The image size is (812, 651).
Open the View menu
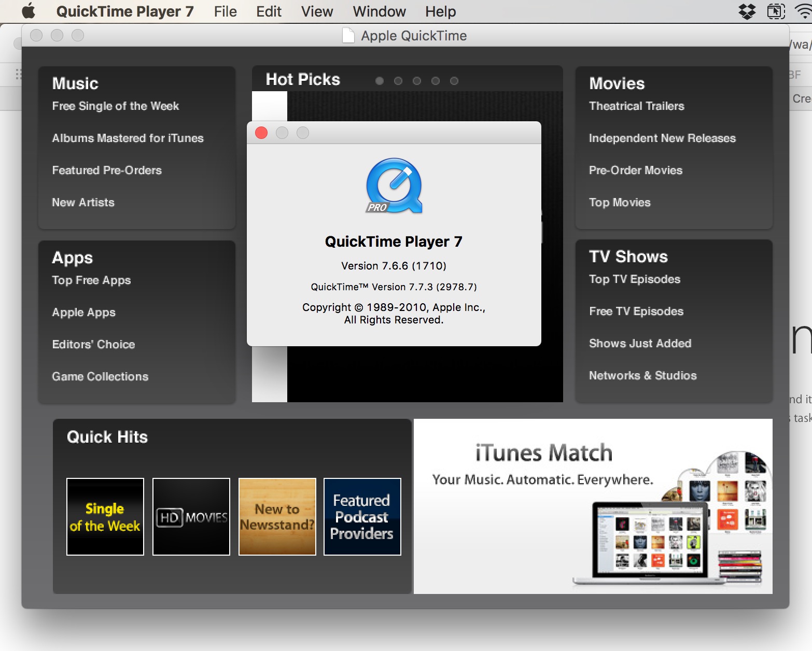pyautogui.click(x=317, y=11)
